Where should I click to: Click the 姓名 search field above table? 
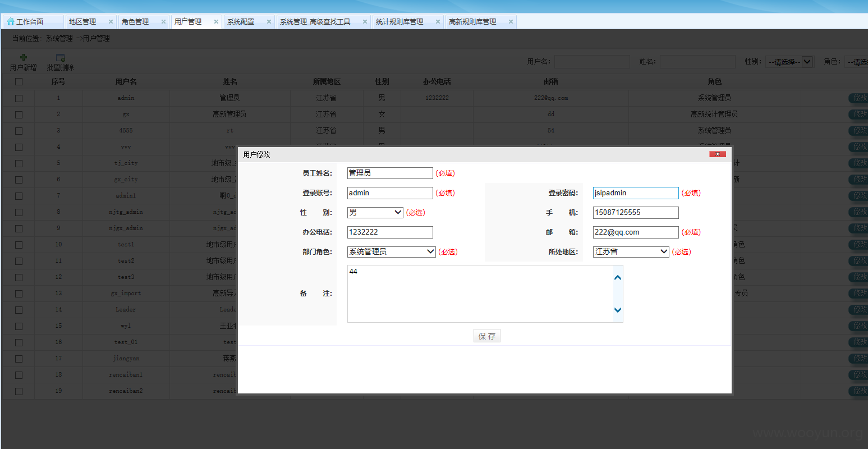(x=697, y=62)
